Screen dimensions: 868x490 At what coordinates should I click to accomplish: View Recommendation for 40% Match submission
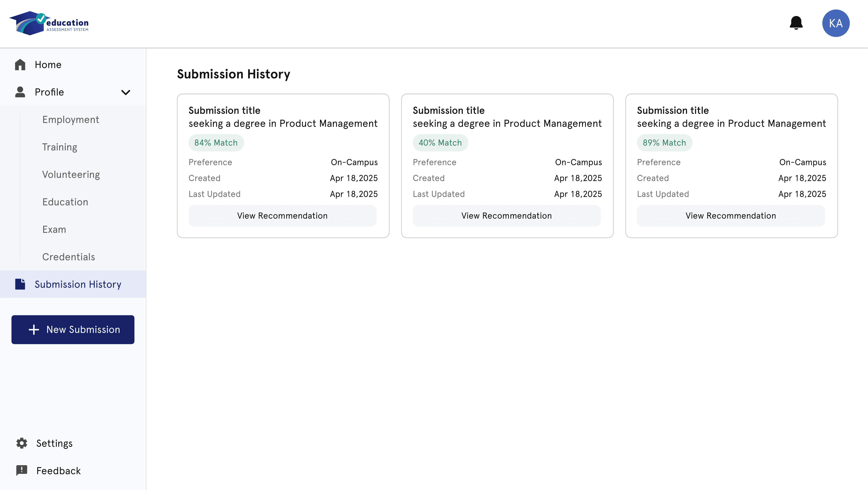tap(506, 216)
